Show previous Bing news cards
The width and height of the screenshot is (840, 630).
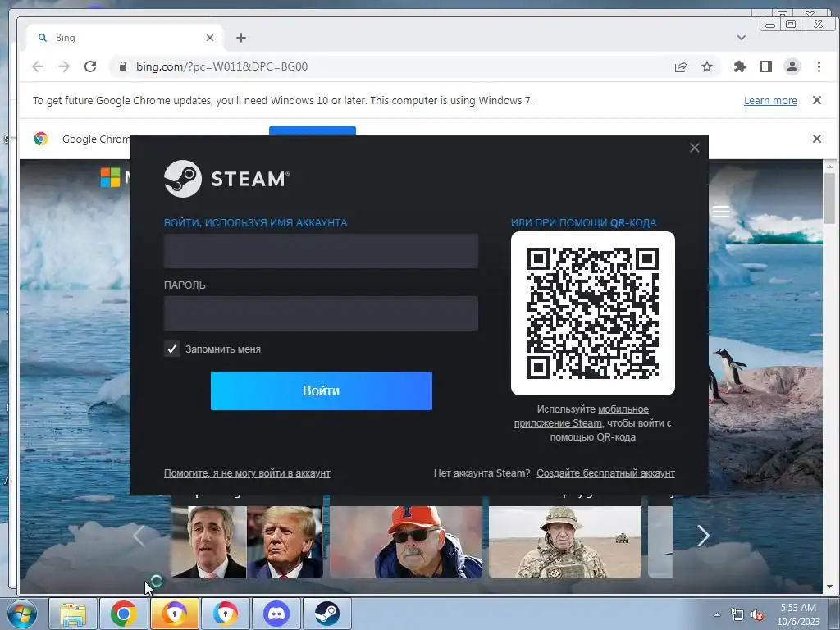139,536
